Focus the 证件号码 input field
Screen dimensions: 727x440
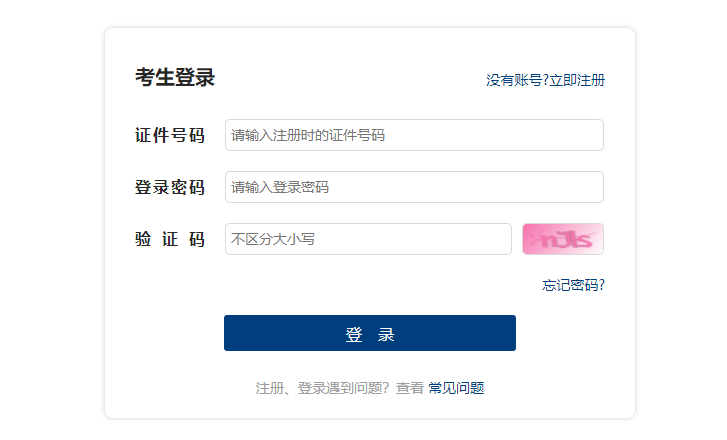(x=414, y=135)
